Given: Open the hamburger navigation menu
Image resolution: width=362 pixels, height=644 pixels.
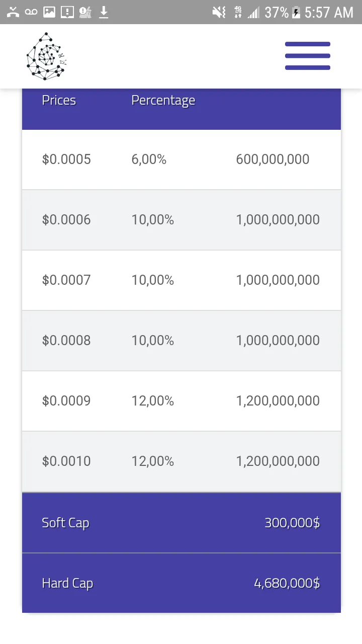Looking at the screenshot, I should pos(308,56).
